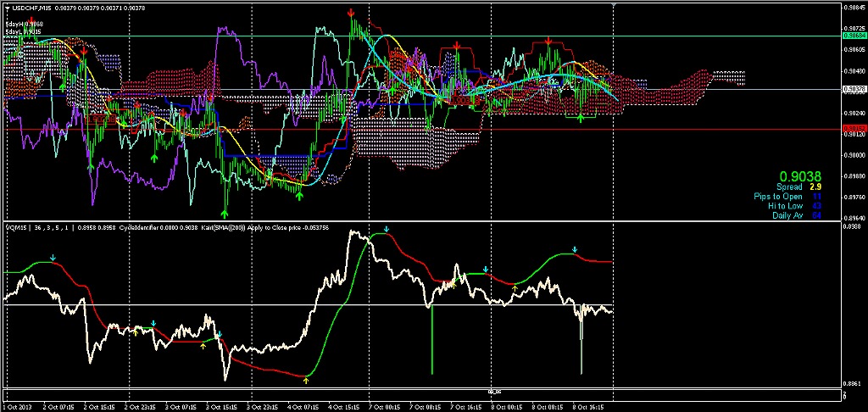Viewport: 868px width, 412px height.
Task: Click the cyan down arrow at the indicator's highest peak
Action: (x=386, y=230)
